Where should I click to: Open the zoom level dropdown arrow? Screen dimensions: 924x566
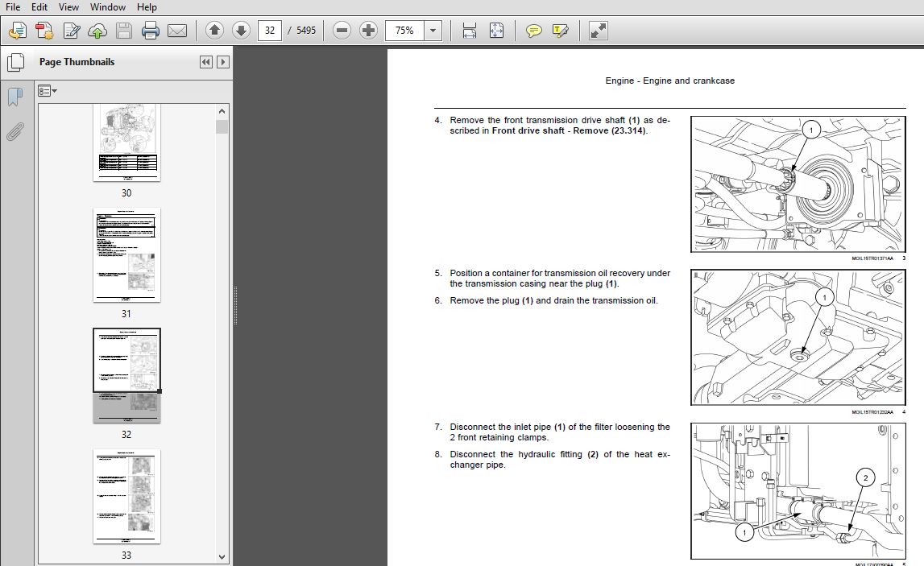433,30
